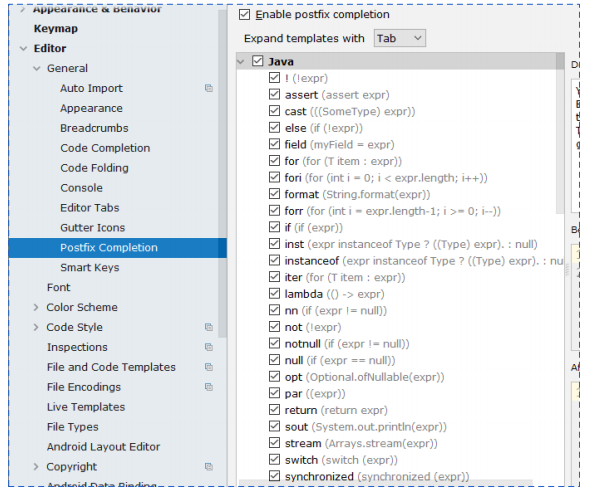Collapse the Java templates group
The height and width of the screenshot is (495, 594).
pos(241,61)
